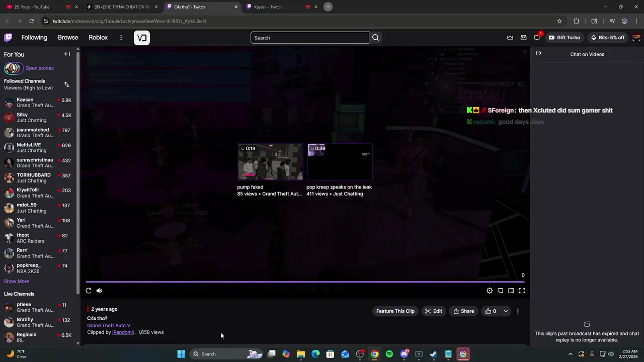Replay the clip with the restart icon
The width and height of the screenshot is (644, 362).
[x=89, y=291]
